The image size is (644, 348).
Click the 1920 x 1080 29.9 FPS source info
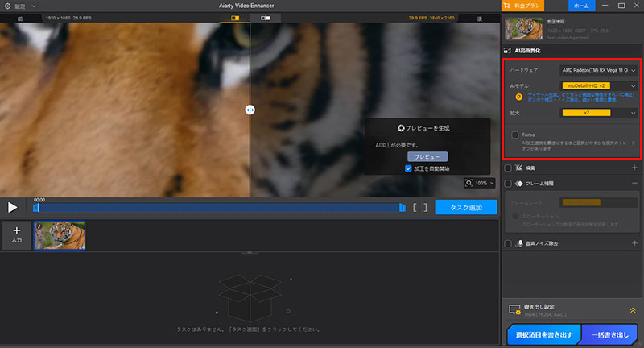[68, 18]
